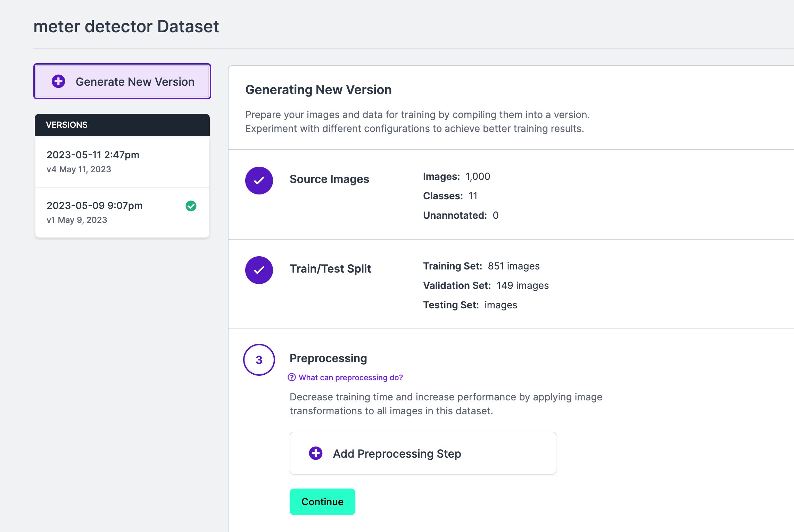Screen dimensions: 794x532
Task: Click the VERSIONS header
Action: coord(122,125)
